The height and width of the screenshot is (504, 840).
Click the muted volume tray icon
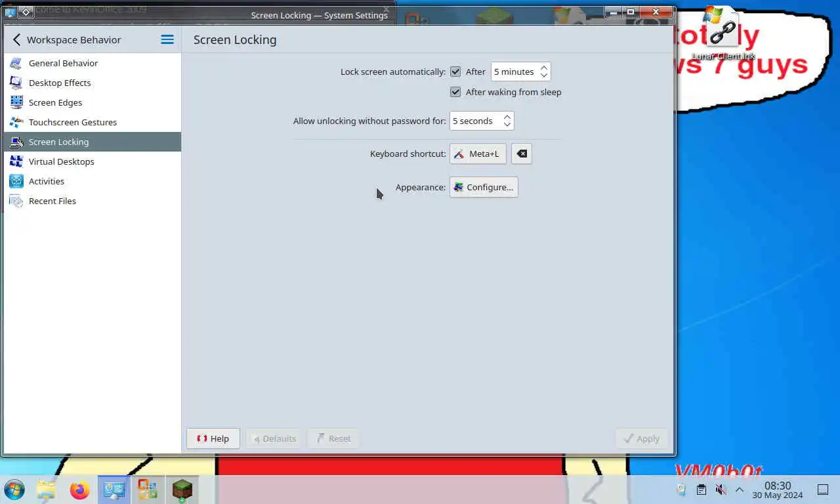click(721, 490)
